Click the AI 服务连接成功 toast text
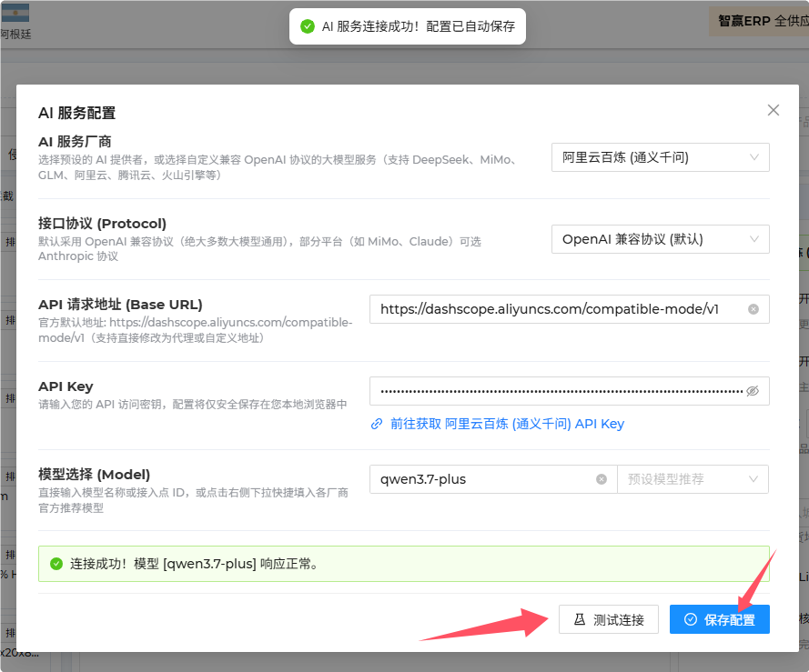Viewport: 809px width, 672px height. pos(419,26)
